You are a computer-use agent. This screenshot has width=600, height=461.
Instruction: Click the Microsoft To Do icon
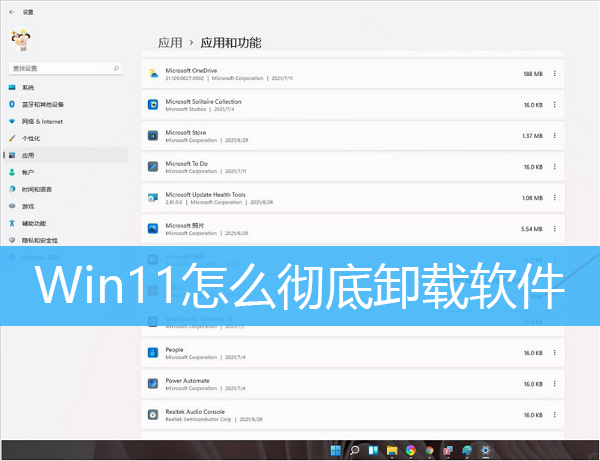click(153, 166)
